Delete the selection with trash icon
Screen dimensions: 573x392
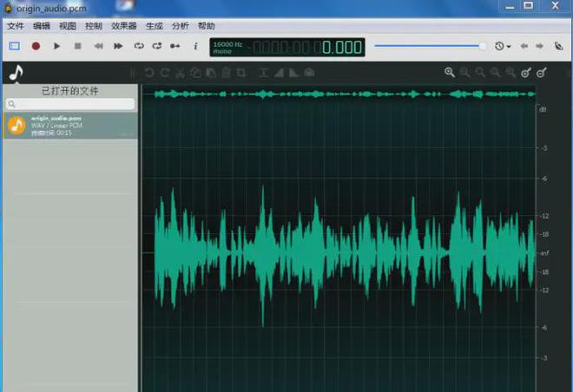(x=226, y=73)
